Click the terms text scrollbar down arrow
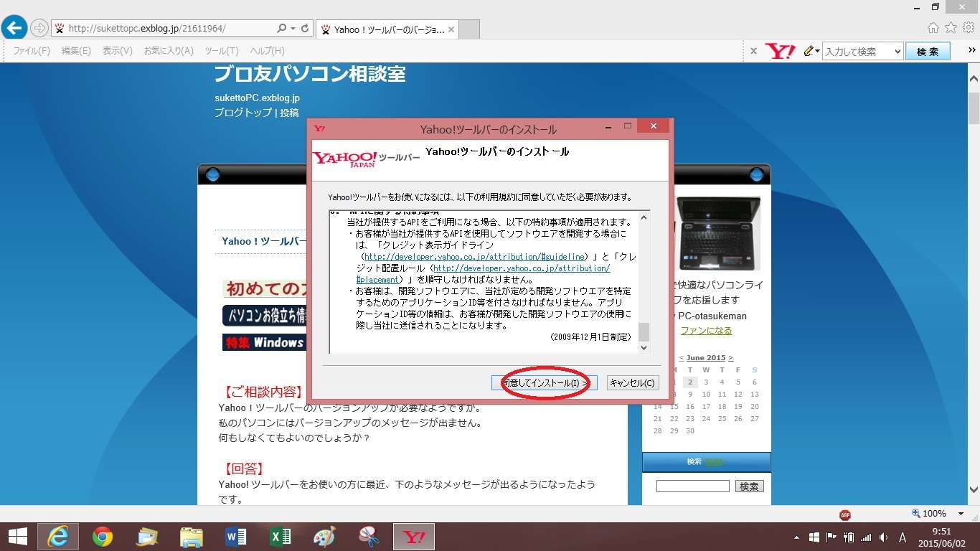 pos(644,347)
